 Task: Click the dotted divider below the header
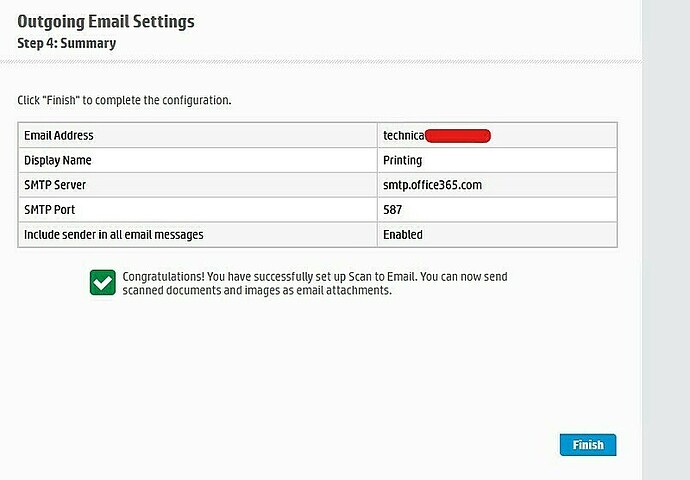pos(320,62)
